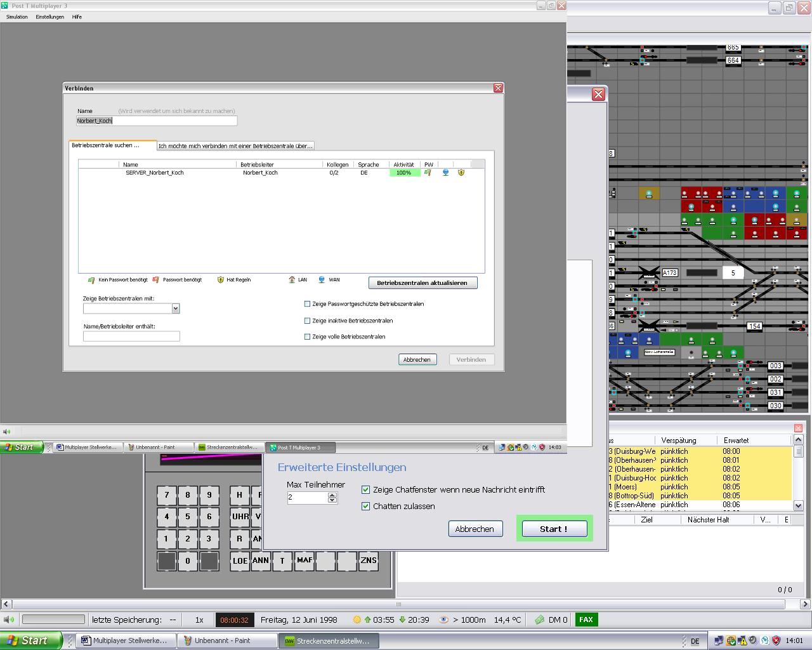Increase Max Teilnehmer with up arrow
This screenshot has width=812, height=650.
point(332,495)
